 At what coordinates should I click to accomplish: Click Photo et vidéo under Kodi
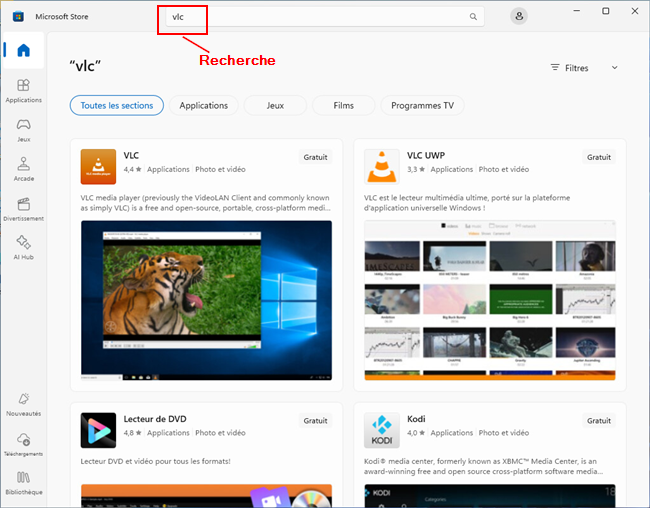[504, 433]
